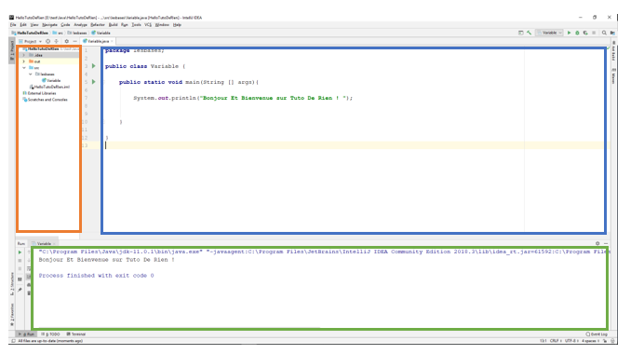Select HelloTutoDeRien.iml file in tree

(x=49, y=87)
